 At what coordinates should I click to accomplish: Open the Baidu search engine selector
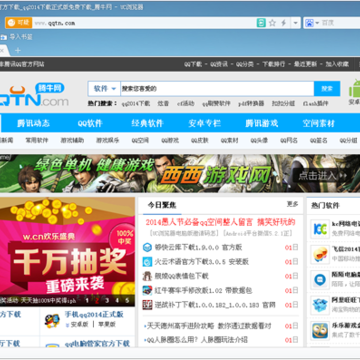tap(312, 23)
